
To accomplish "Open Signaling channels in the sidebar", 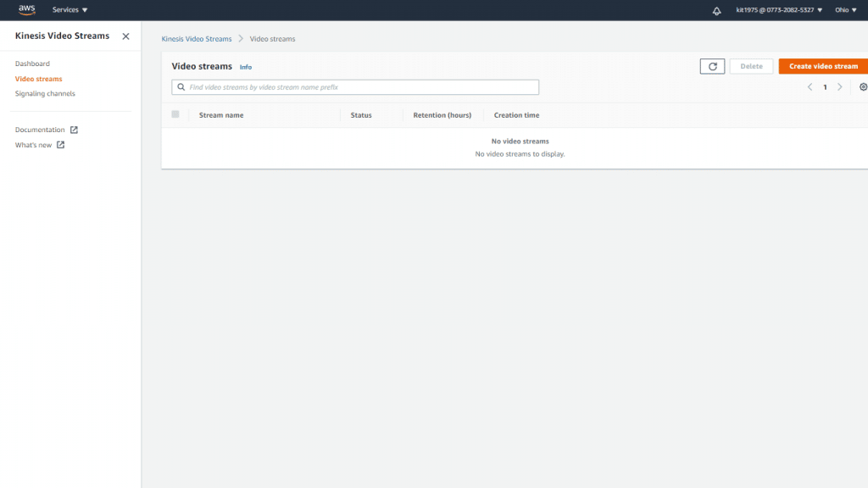I will (45, 93).
